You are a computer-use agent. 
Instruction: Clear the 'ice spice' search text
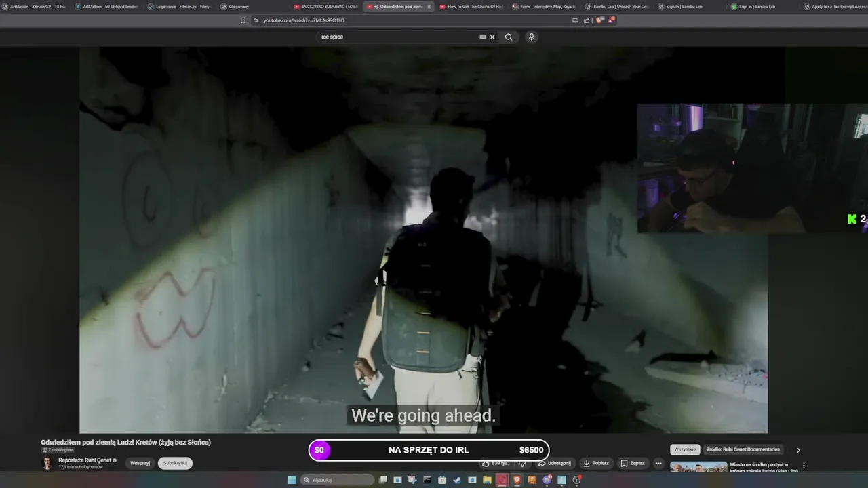coord(492,37)
